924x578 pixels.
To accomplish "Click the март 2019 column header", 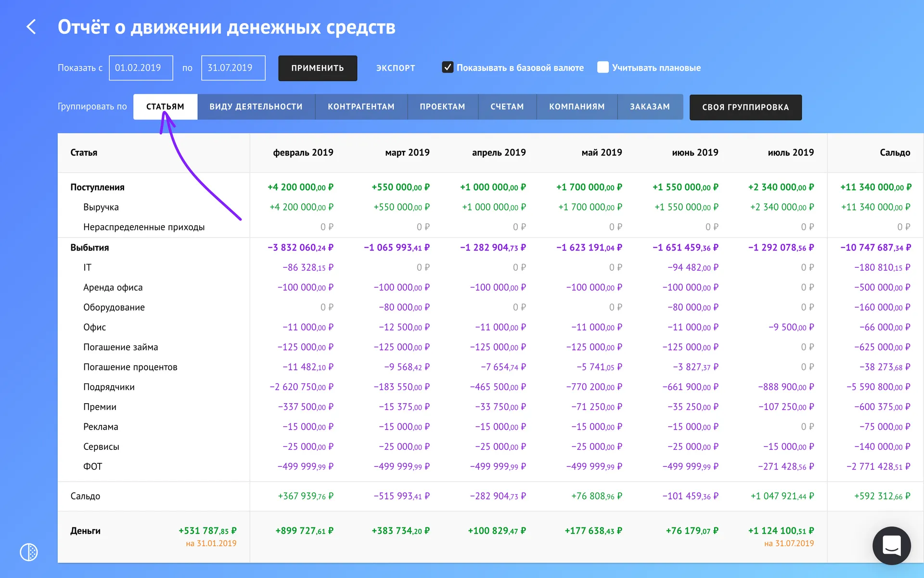I will (407, 152).
